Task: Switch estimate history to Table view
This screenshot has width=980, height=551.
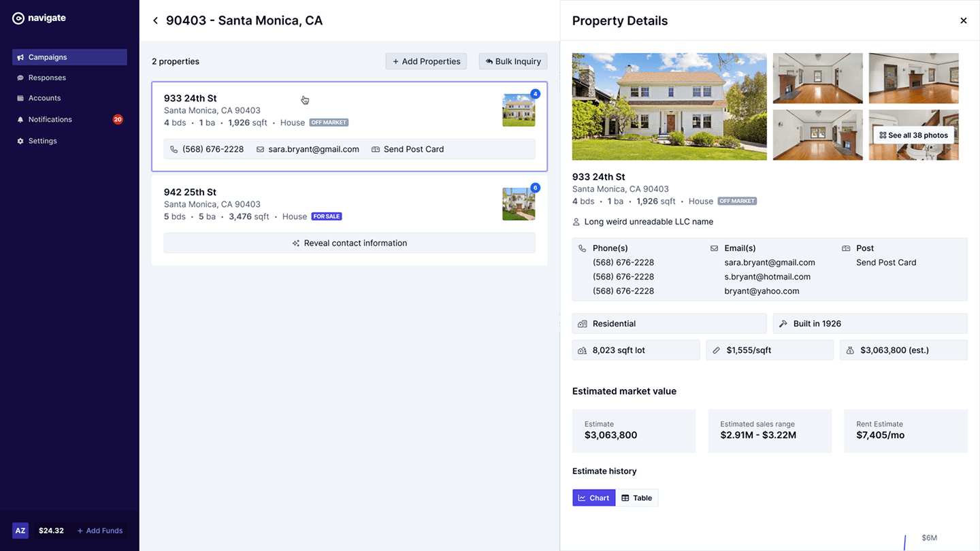Action: point(637,498)
